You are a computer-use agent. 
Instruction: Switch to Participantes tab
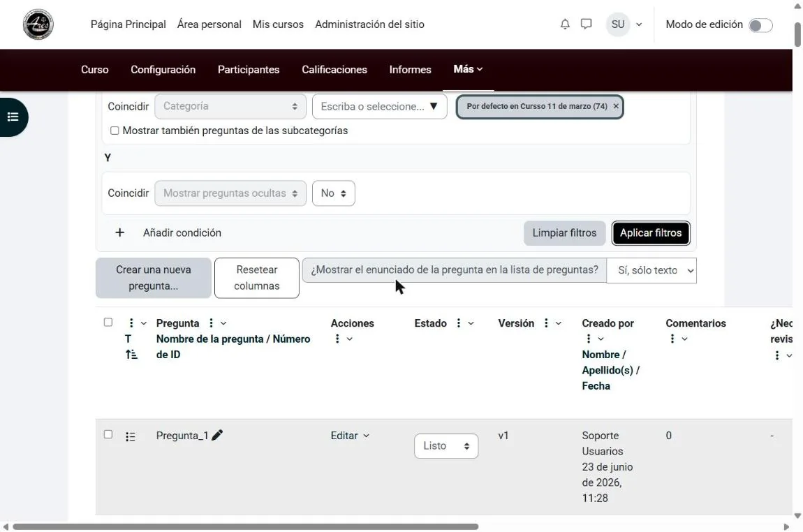pyautogui.click(x=249, y=70)
